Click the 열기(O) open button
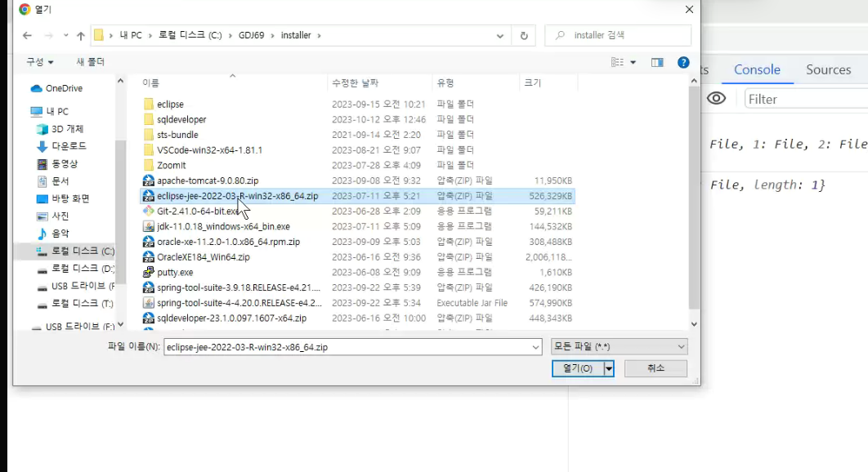868x472 pixels. [x=577, y=368]
